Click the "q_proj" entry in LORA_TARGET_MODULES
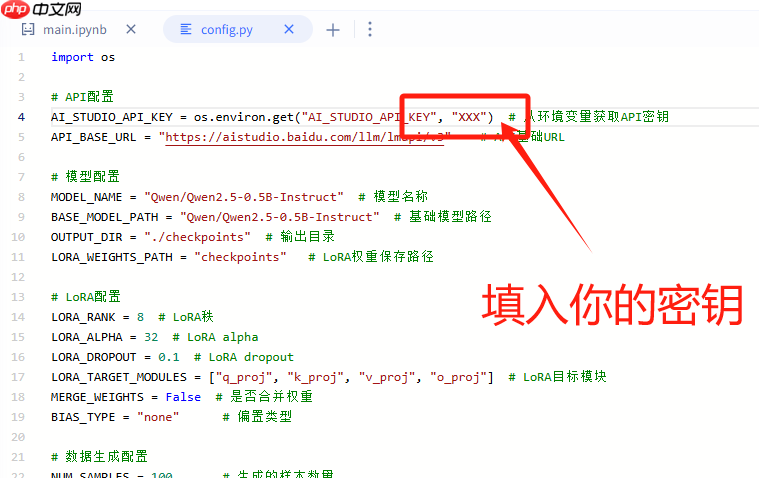This screenshot has width=759, height=478. click(245, 377)
